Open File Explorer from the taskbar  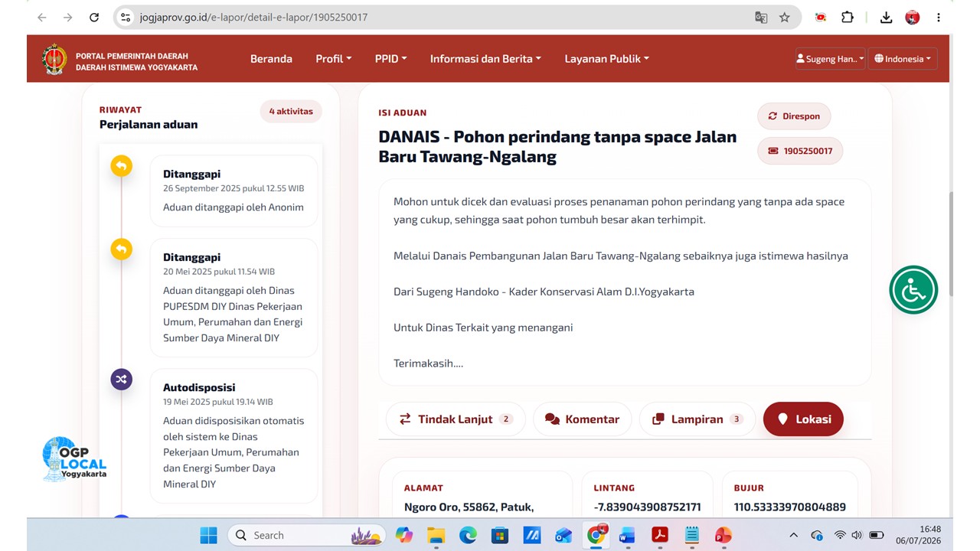click(x=436, y=535)
